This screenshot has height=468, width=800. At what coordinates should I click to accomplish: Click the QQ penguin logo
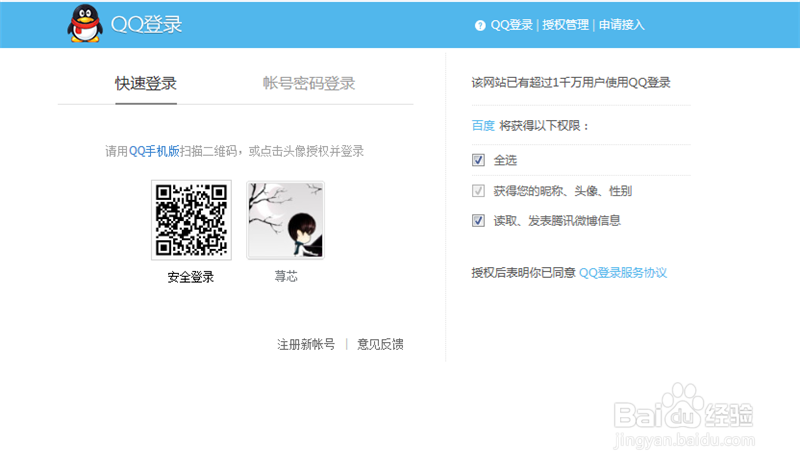(85, 23)
